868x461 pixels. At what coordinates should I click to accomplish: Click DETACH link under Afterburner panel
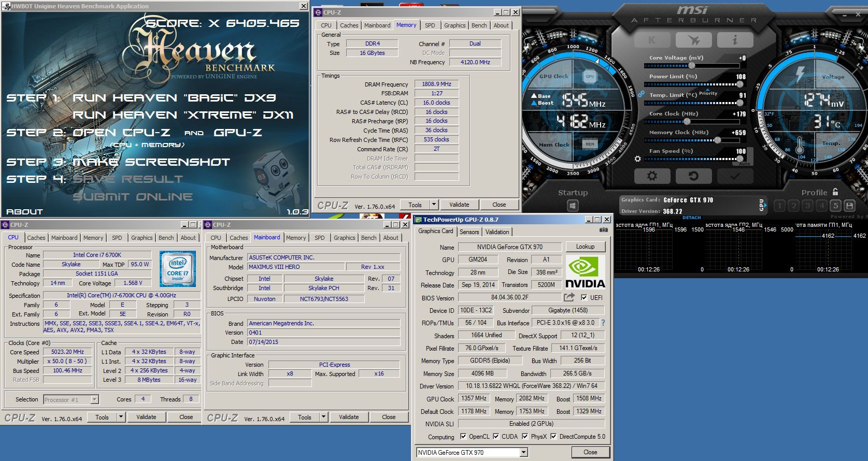tap(691, 218)
